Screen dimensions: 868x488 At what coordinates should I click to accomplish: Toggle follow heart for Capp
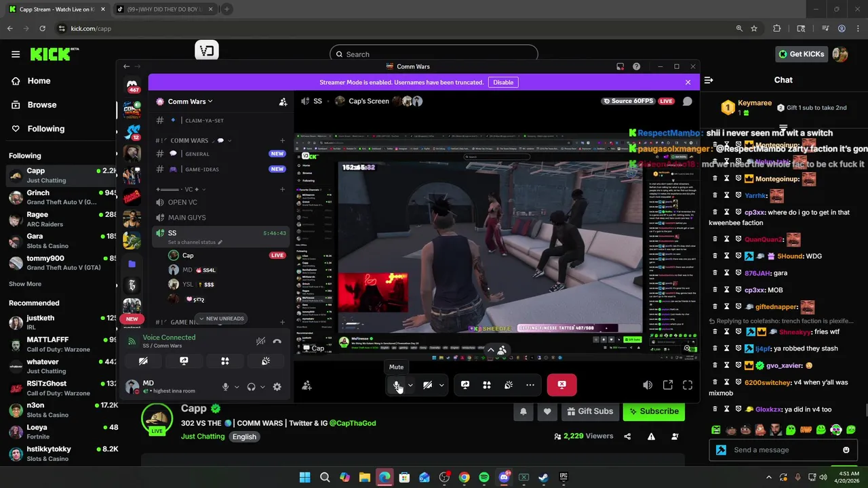[x=547, y=411]
